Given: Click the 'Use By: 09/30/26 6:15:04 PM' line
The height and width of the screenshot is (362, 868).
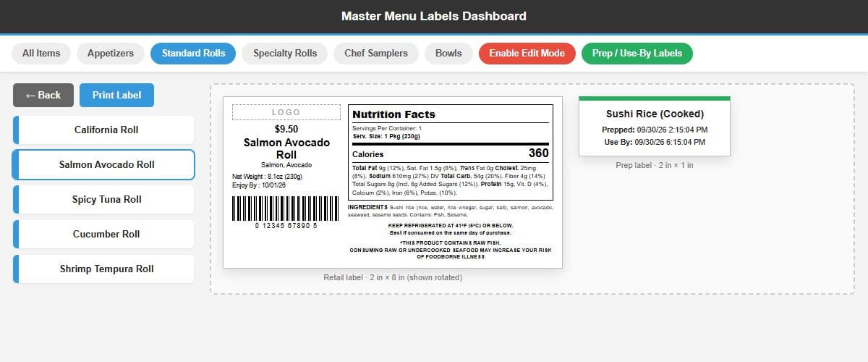Looking at the screenshot, I should click(655, 143).
